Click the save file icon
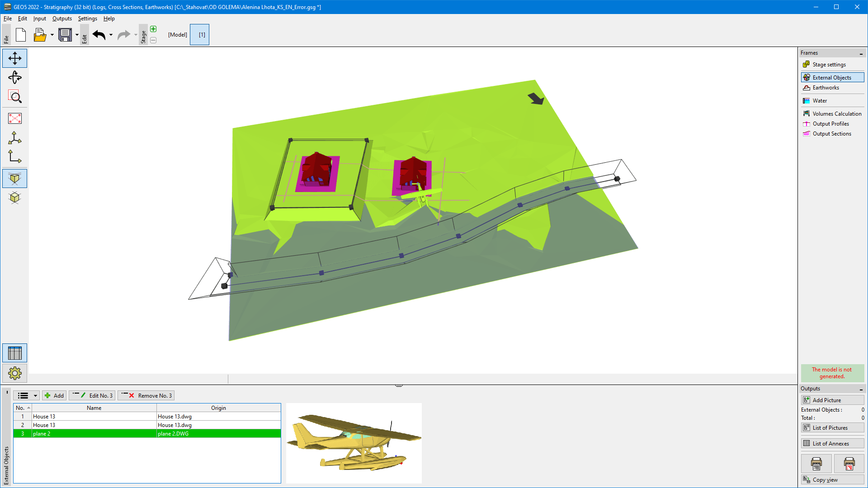The width and height of the screenshot is (868, 488). tap(65, 35)
